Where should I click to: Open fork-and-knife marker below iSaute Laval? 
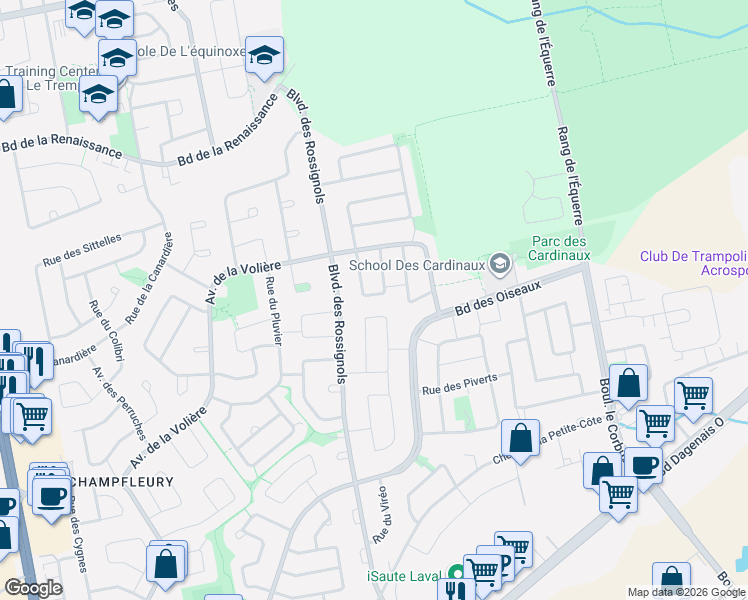(456, 589)
